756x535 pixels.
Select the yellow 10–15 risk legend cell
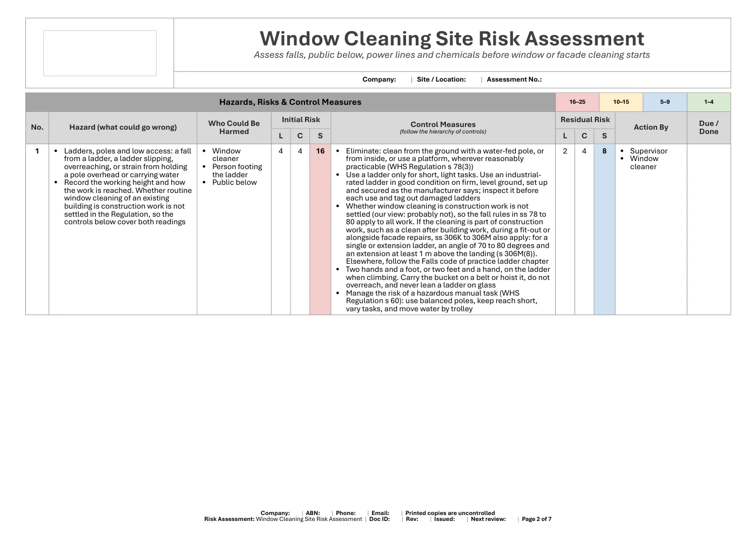click(x=621, y=102)
